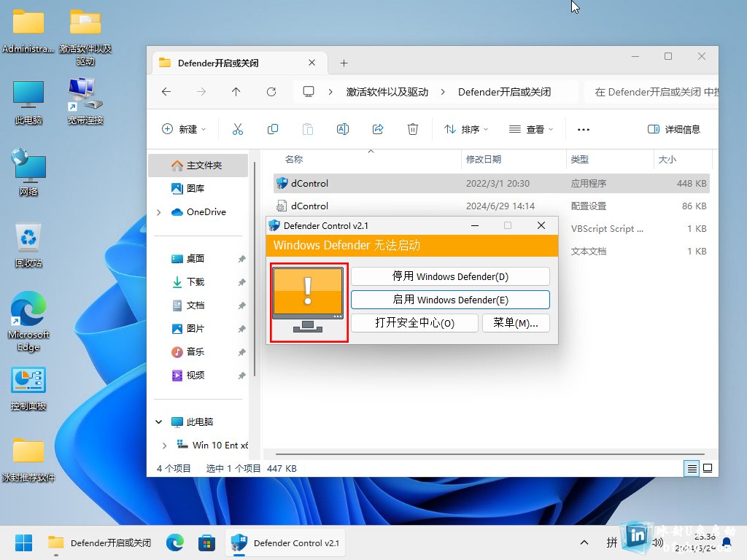747x560 pixels.
Task: Open the 新建 dropdown menu
Action: 184,129
